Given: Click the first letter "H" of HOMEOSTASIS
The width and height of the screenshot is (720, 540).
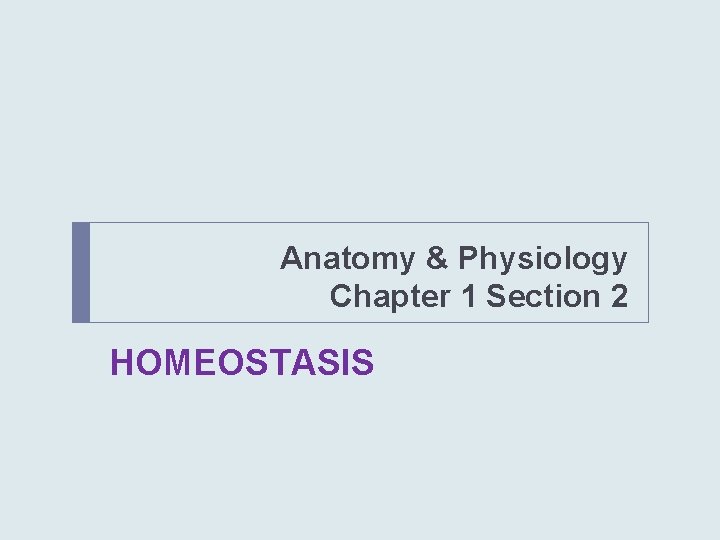Looking at the screenshot, I should [x=122, y=362].
